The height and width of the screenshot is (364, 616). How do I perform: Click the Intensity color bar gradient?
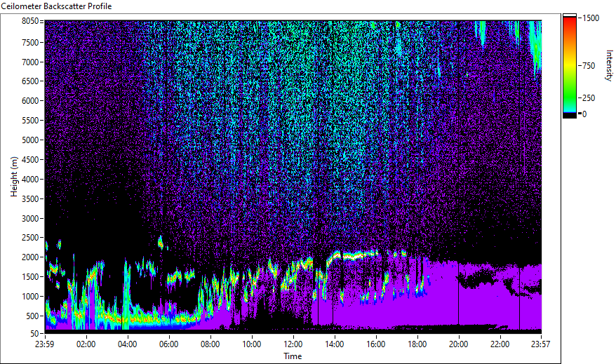(x=569, y=66)
